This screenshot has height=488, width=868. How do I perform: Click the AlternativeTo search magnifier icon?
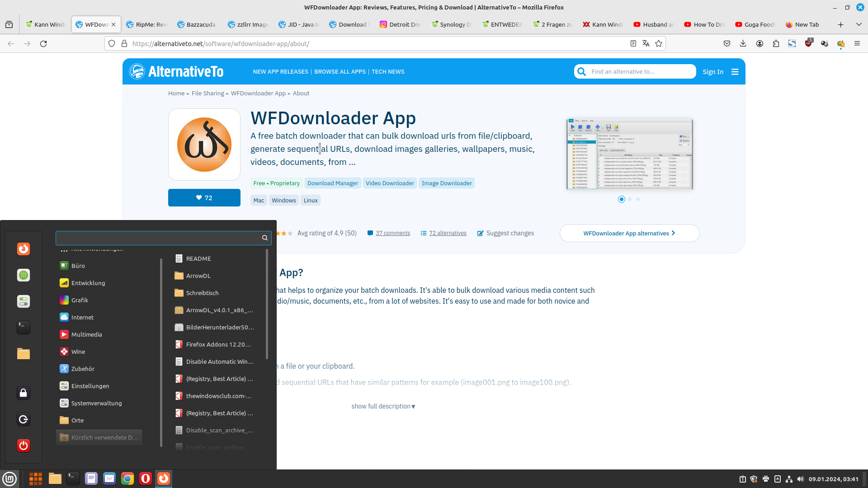tap(582, 71)
